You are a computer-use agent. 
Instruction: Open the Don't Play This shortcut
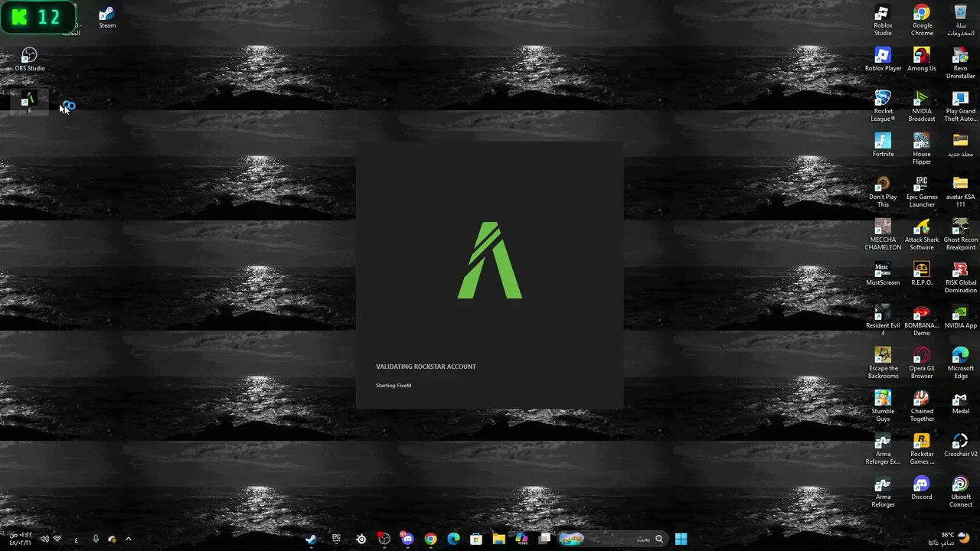[x=883, y=192]
